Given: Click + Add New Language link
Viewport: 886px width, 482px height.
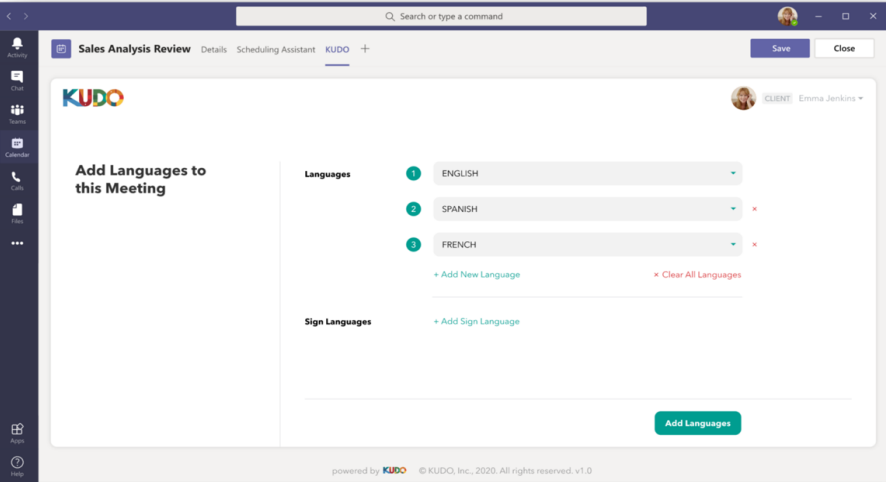Looking at the screenshot, I should (476, 275).
